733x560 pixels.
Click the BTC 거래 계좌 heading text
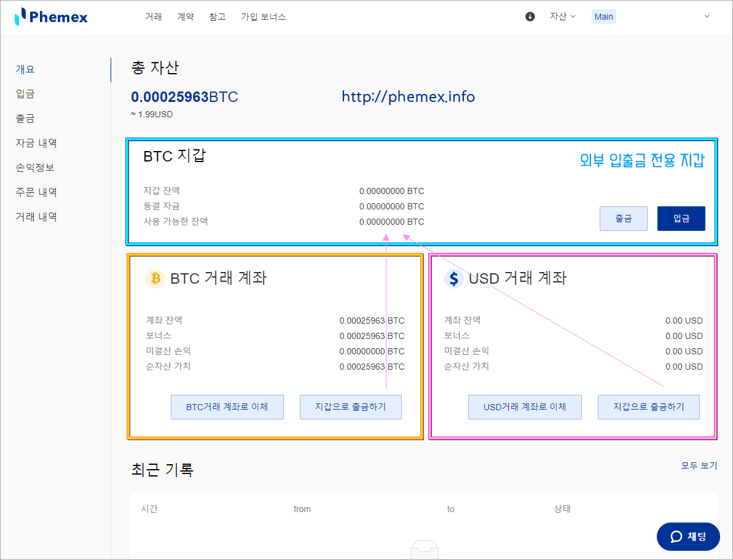tap(218, 278)
